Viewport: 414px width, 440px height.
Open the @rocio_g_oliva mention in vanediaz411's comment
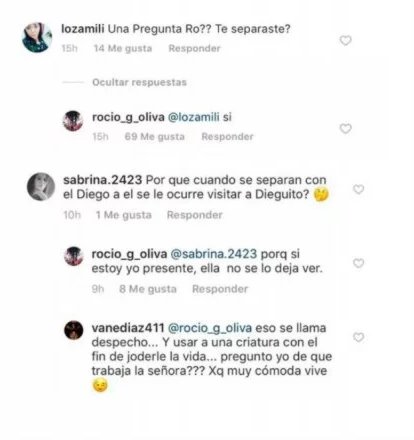pyautogui.click(x=210, y=328)
